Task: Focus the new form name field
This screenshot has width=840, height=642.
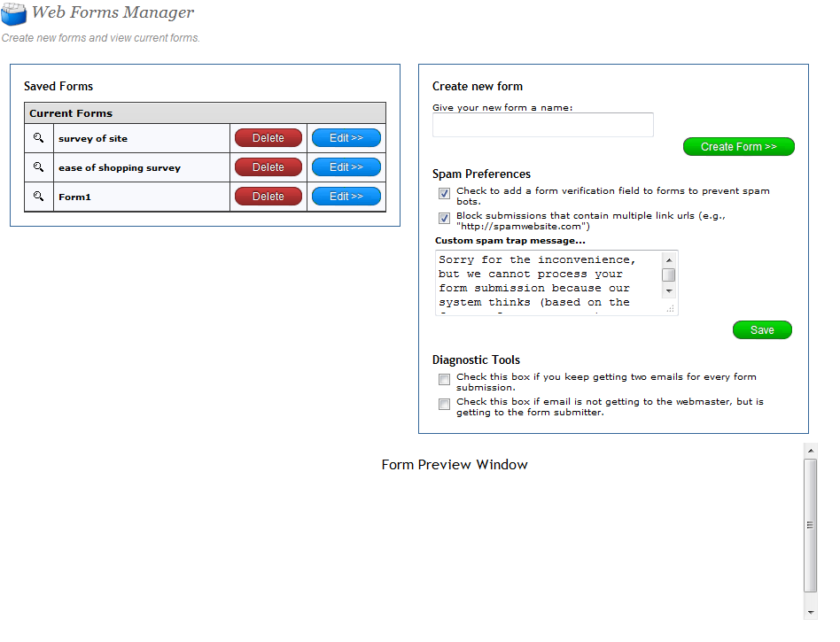Action: (542, 125)
